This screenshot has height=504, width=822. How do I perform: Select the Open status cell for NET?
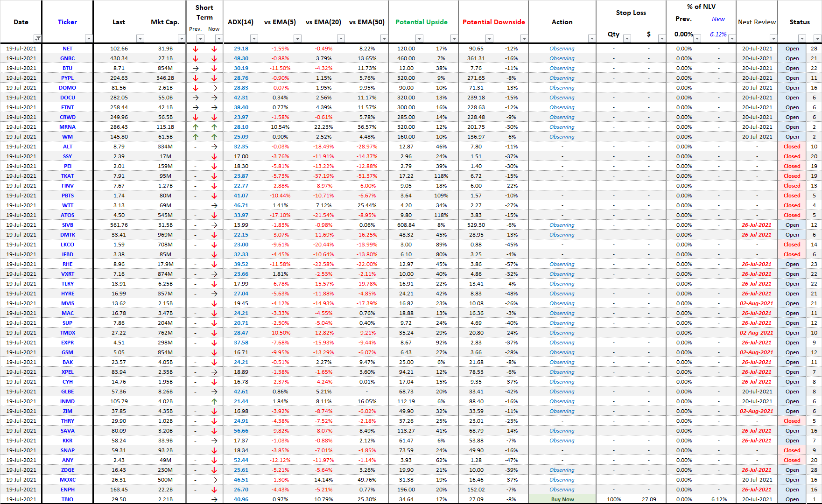[x=792, y=49]
